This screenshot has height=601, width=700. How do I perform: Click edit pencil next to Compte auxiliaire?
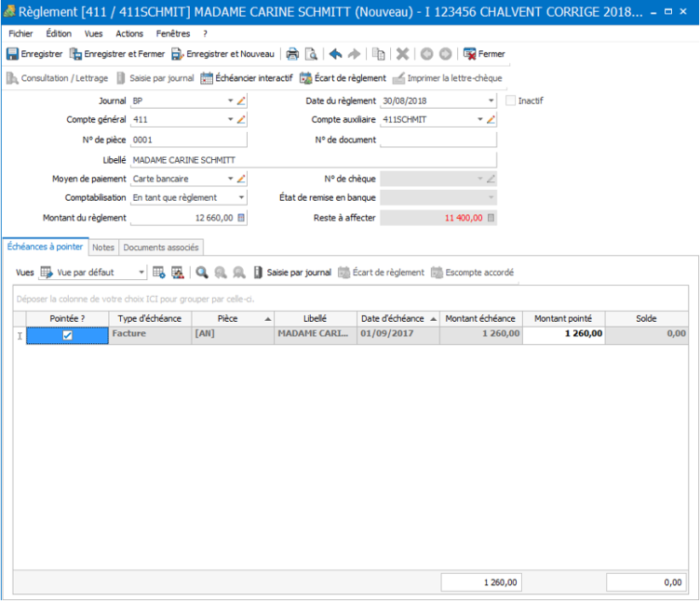(491, 120)
